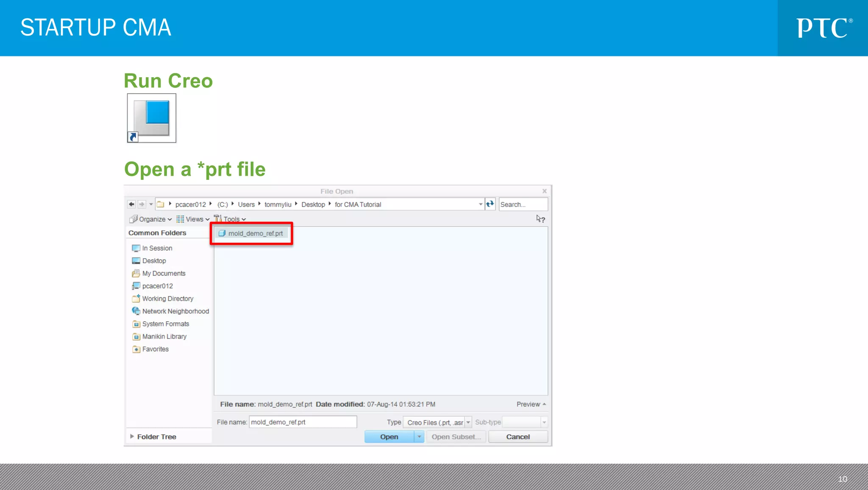The image size is (868, 490).
Task: Go forward with the right arrow navigation button
Action: (x=142, y=204)
